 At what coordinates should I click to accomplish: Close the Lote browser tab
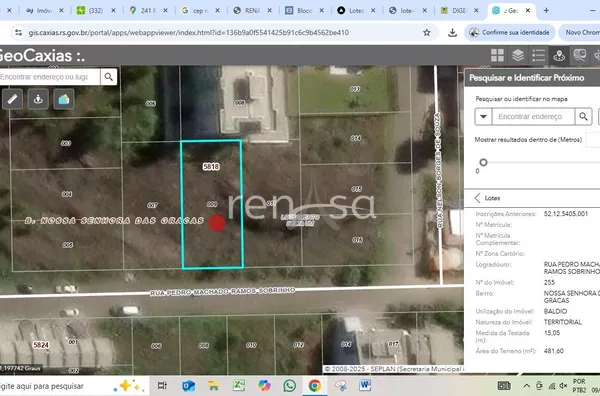tap(373, 10)
